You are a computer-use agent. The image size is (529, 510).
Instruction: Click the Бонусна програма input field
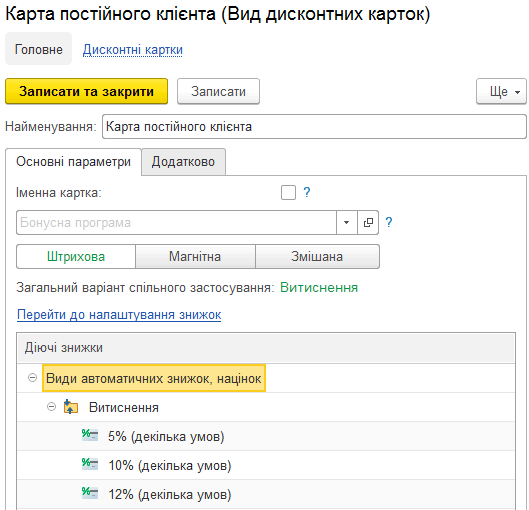point(176,223)
